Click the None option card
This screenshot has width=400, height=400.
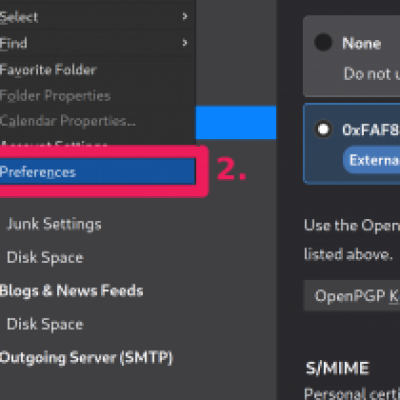click(x=352, y=56)
